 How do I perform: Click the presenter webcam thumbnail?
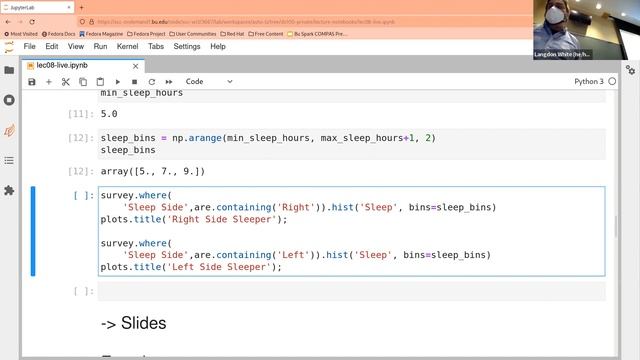pos(586,30)
